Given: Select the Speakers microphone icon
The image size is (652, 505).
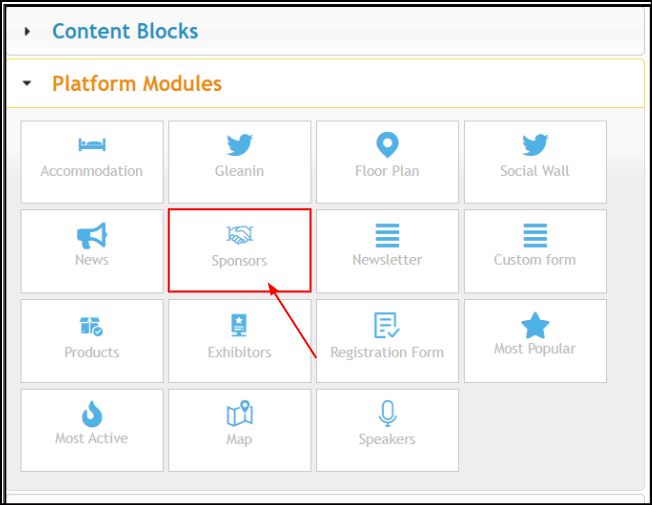Looking at the screenshot, I should 387,413.
